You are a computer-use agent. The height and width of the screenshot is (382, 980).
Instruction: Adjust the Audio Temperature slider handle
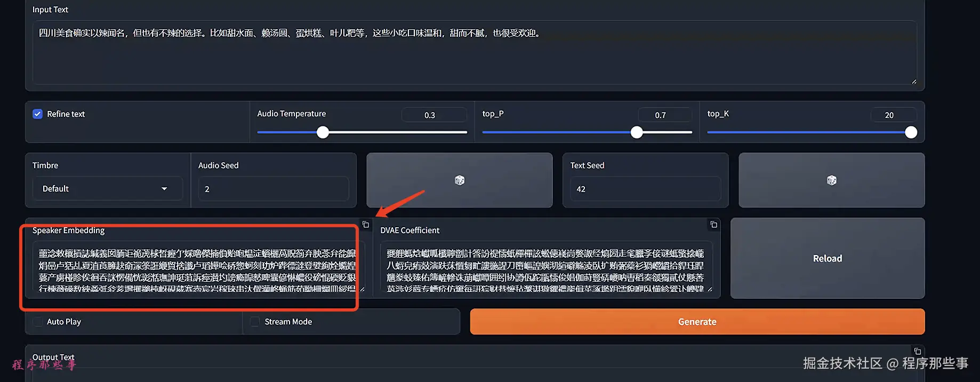(323, 132)
